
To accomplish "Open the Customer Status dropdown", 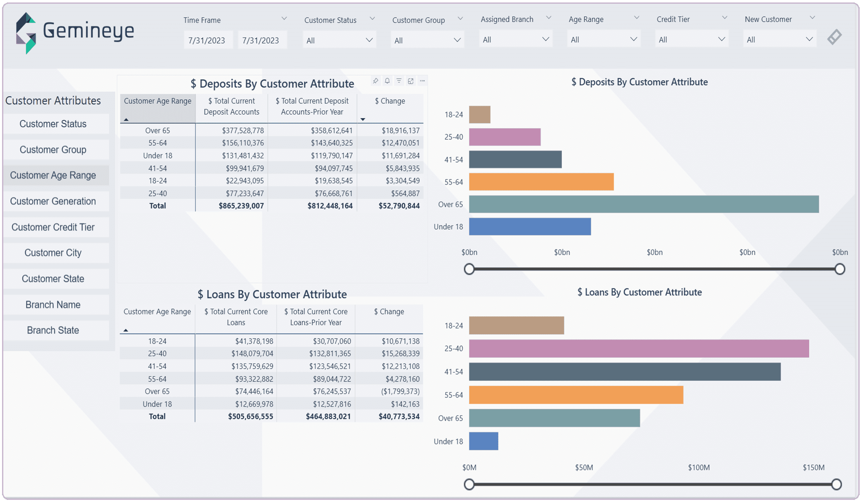I will coord(339,40).
